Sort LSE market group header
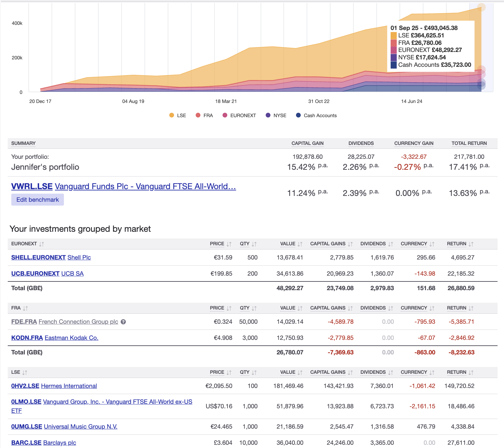504x448 pixels. coord(19,372)
